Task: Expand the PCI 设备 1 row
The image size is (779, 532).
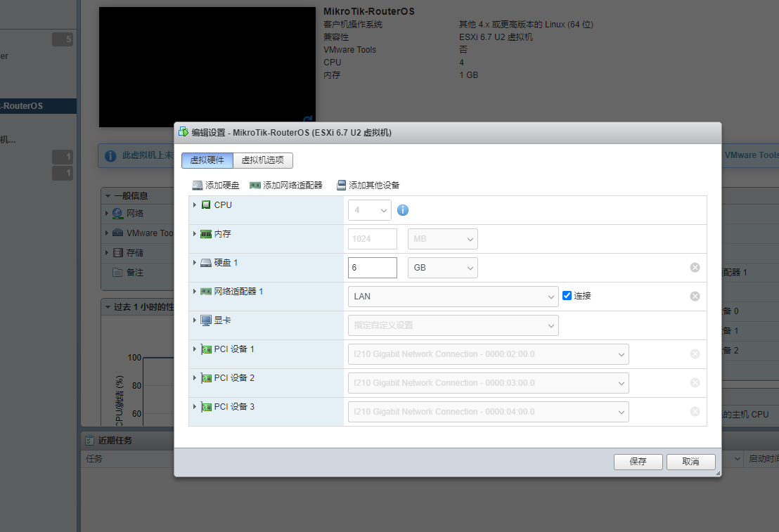Action: pos(194,349)
